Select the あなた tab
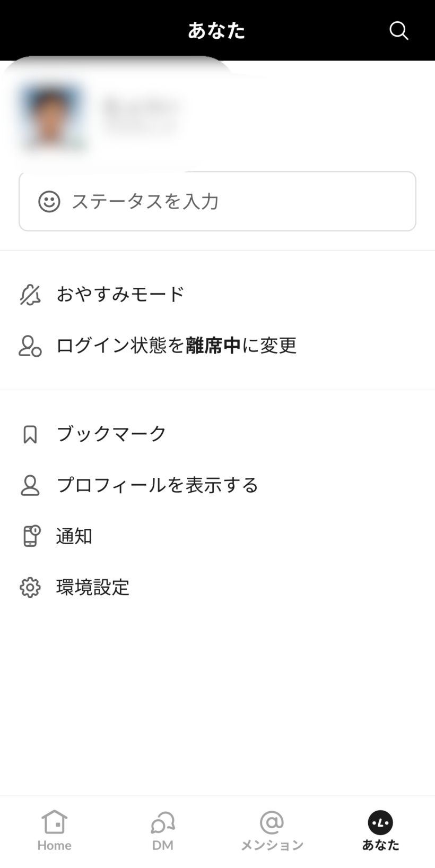 [x=380, y=830]
